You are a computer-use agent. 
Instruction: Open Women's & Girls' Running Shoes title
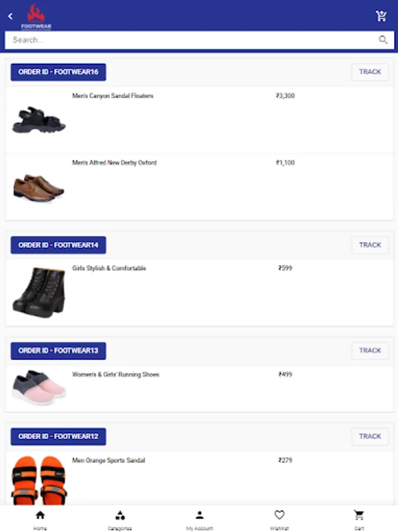[115, 374]
